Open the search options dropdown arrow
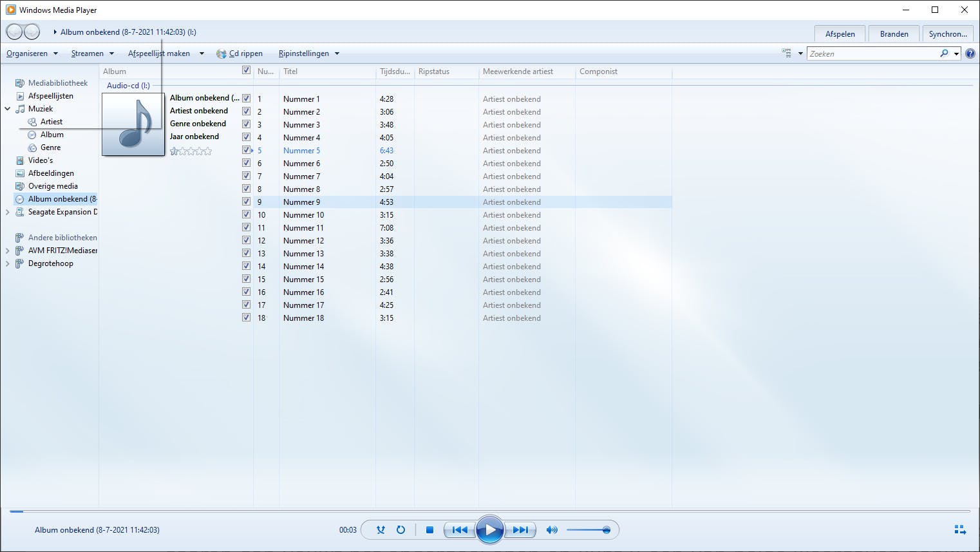980x552 pixels. (957, 53)
